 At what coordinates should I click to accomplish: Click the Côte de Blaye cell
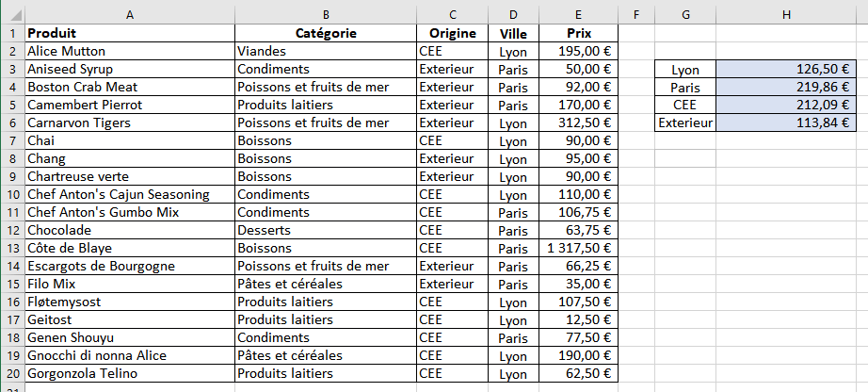[129, 248]
